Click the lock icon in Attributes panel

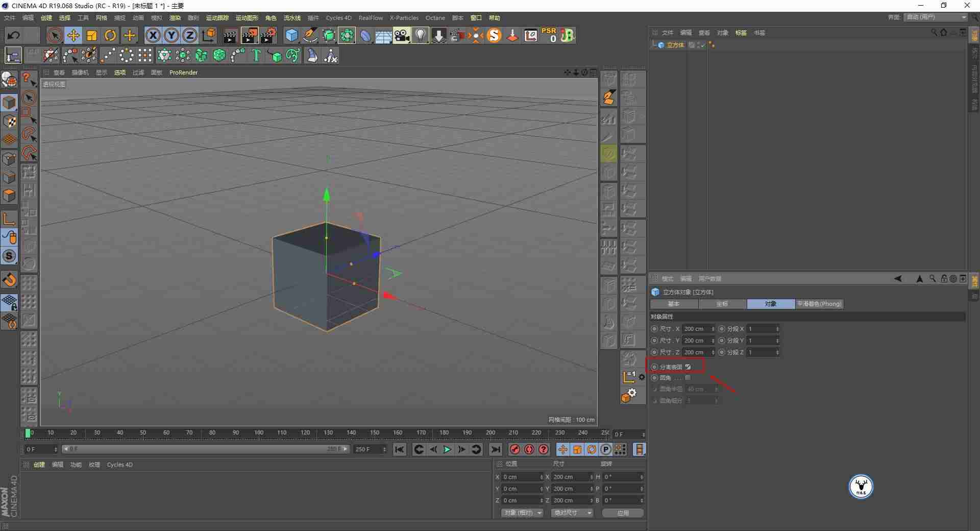point(944,278)
